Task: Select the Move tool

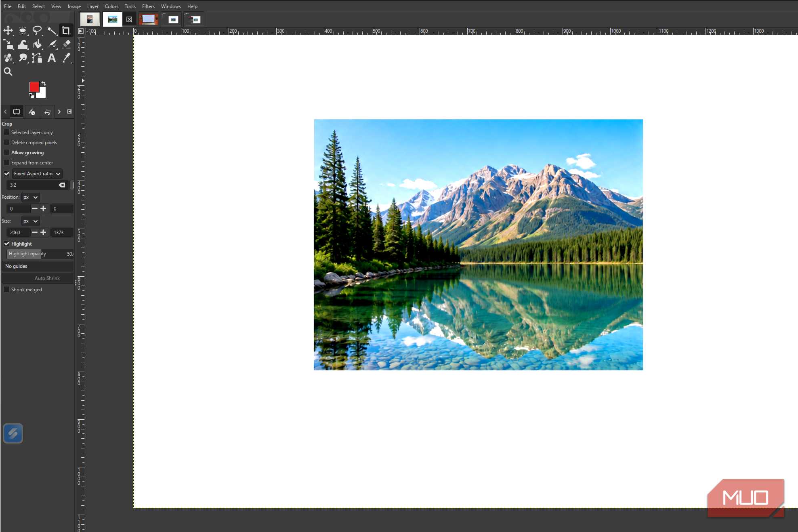Action: 8,30
